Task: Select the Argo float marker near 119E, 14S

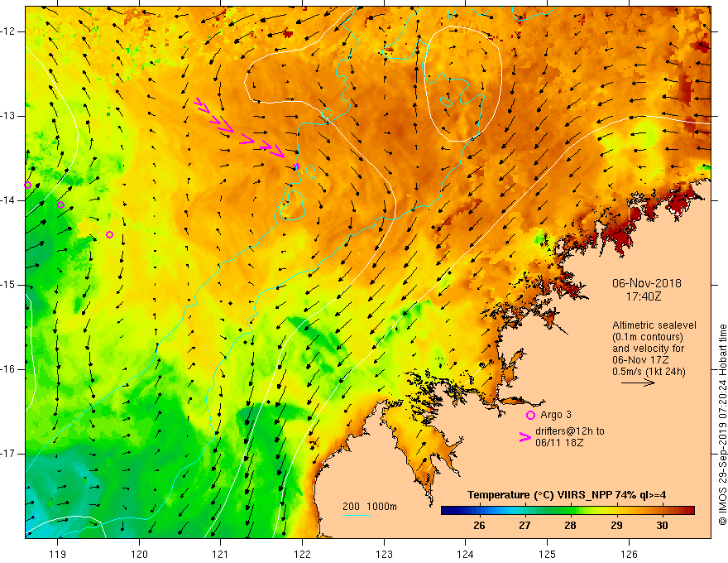Action: (61, 205)
